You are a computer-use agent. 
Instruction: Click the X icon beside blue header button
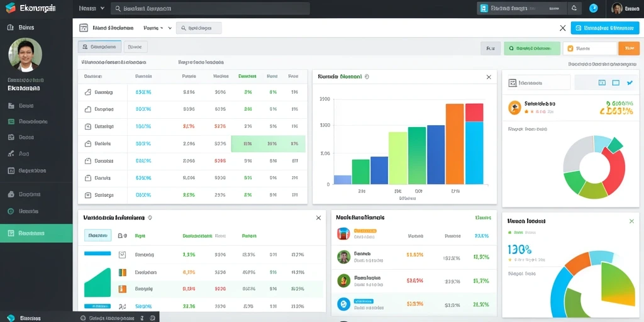(563, 28)
